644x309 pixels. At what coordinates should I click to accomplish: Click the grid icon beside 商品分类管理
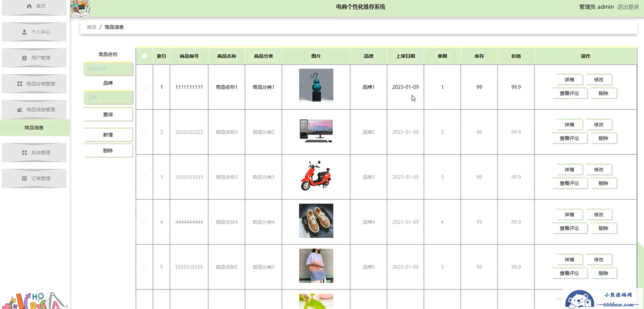(20, 84)
